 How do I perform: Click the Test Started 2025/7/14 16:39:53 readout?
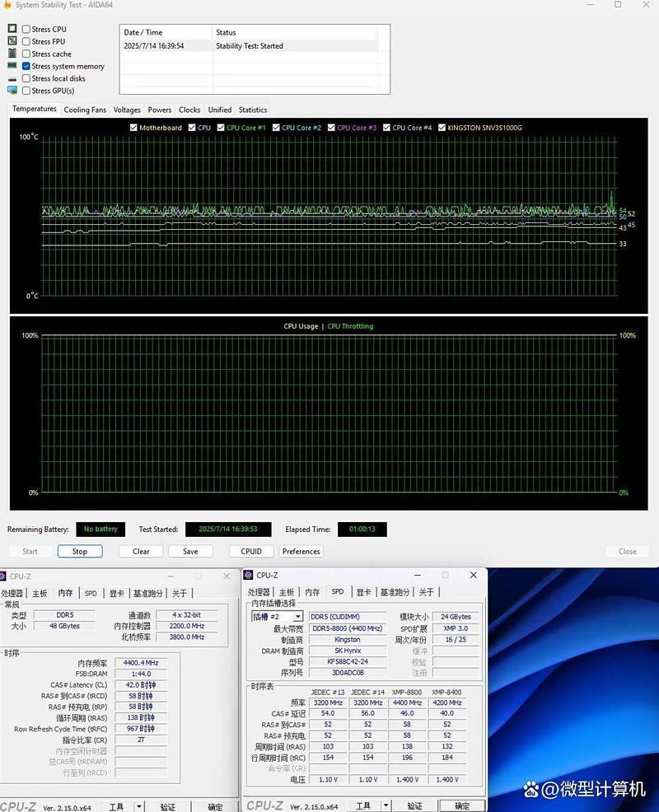tap(228, 530)
